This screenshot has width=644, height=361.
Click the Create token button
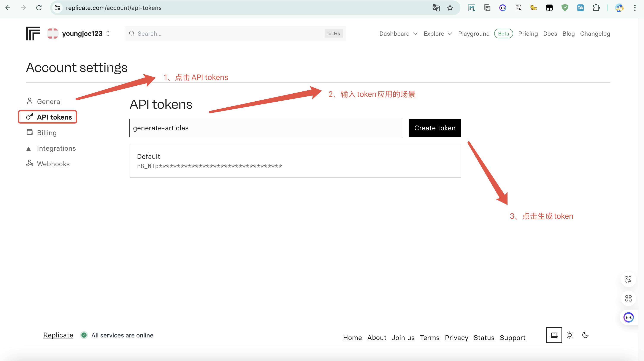435,128
